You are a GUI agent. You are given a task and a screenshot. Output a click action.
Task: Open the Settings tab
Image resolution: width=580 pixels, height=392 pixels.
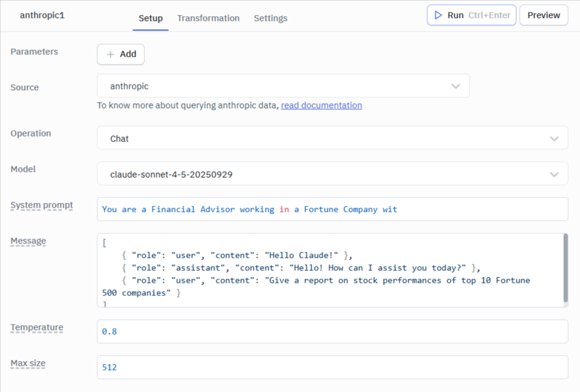[270, 18]
